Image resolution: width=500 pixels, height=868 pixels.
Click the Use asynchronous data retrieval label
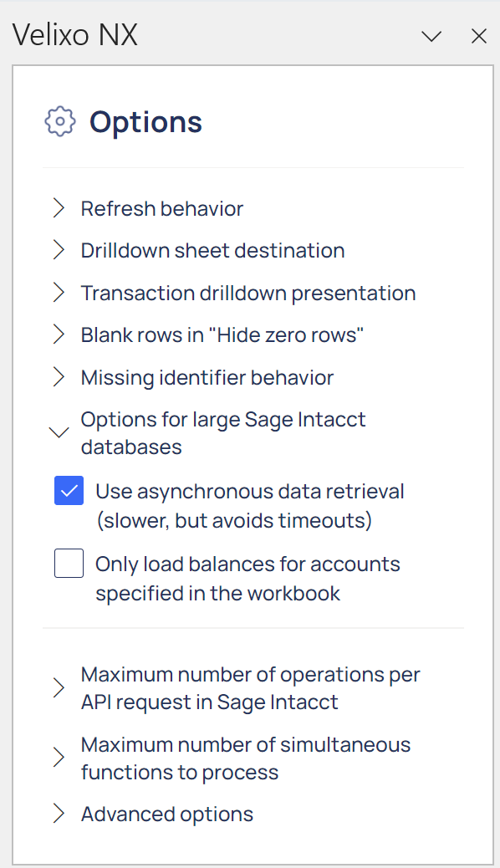pos(250,506)
